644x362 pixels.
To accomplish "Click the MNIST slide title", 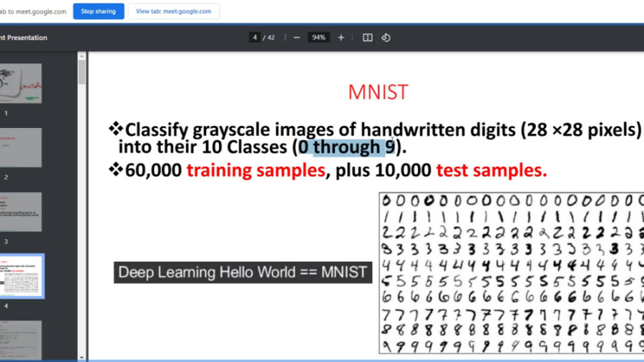I will 378,92.
